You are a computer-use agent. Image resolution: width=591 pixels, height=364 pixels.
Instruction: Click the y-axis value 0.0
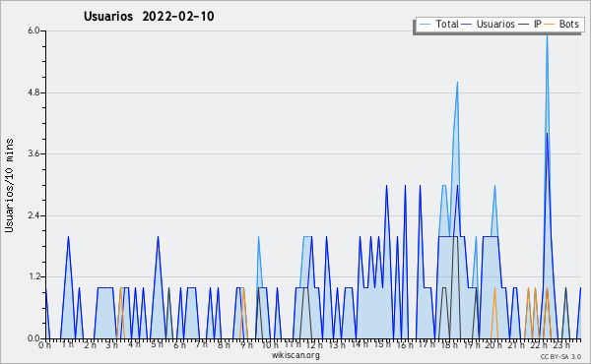33,338
